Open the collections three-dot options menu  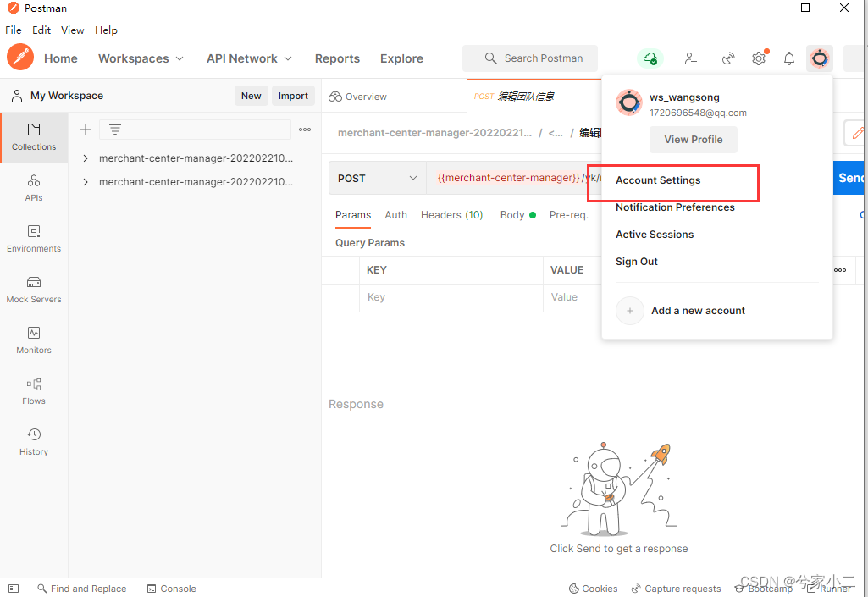[x=305, y=130]
